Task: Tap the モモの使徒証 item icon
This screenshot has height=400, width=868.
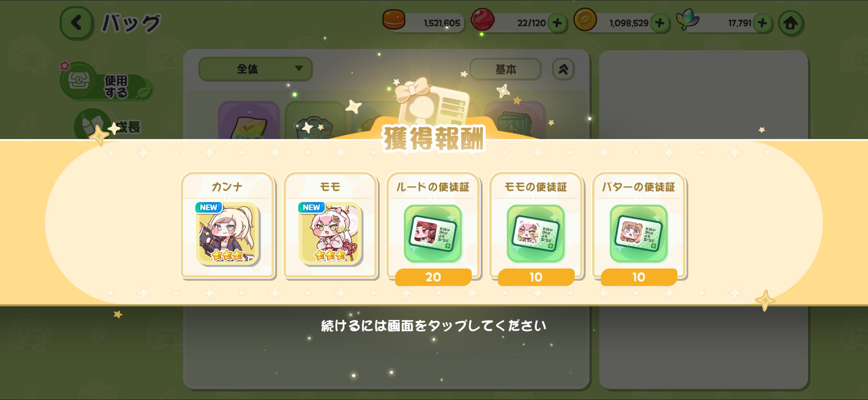Action: coord(536,233)
